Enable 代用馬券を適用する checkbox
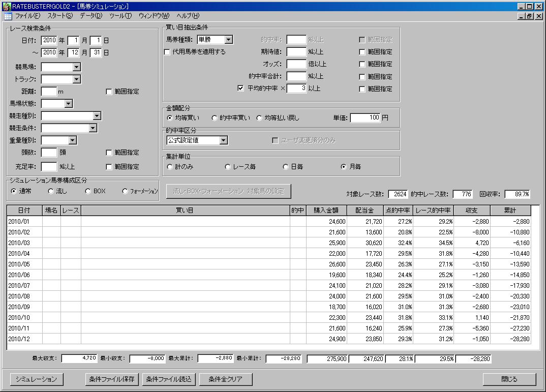Screen dimensions: 546x392 click(167, 52)
